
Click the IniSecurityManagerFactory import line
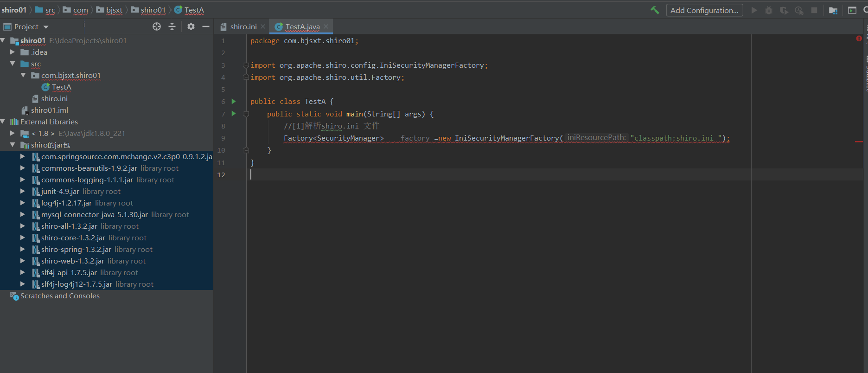(x=369, y=65)
